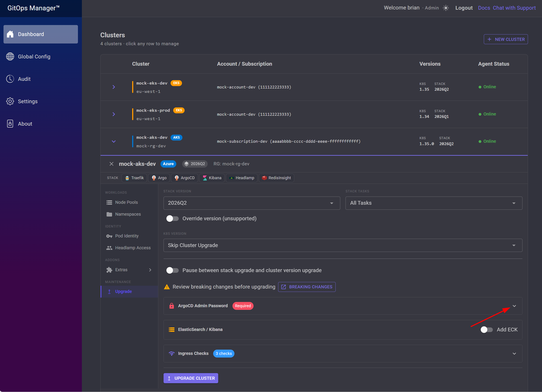Enable Pause between stack and cluster upgrade
542x392 pixels.
point(172,270)
